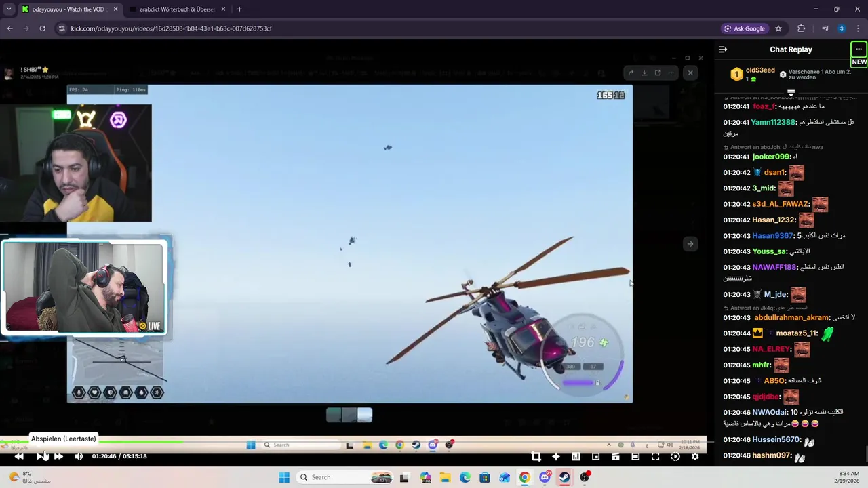Click the 01:20:46 / 05:15:18 time display
The height and width of the screenshot is (488, 868).
pos(119,456)
